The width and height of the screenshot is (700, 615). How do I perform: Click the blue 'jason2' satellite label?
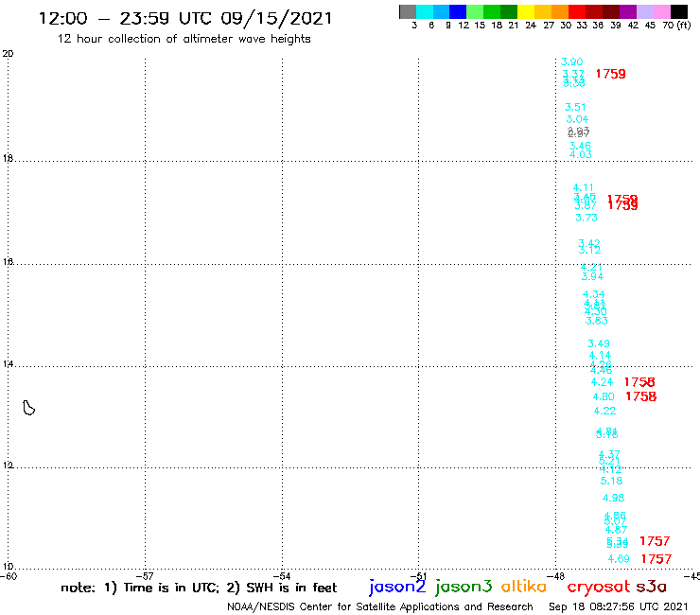[397, 587]
